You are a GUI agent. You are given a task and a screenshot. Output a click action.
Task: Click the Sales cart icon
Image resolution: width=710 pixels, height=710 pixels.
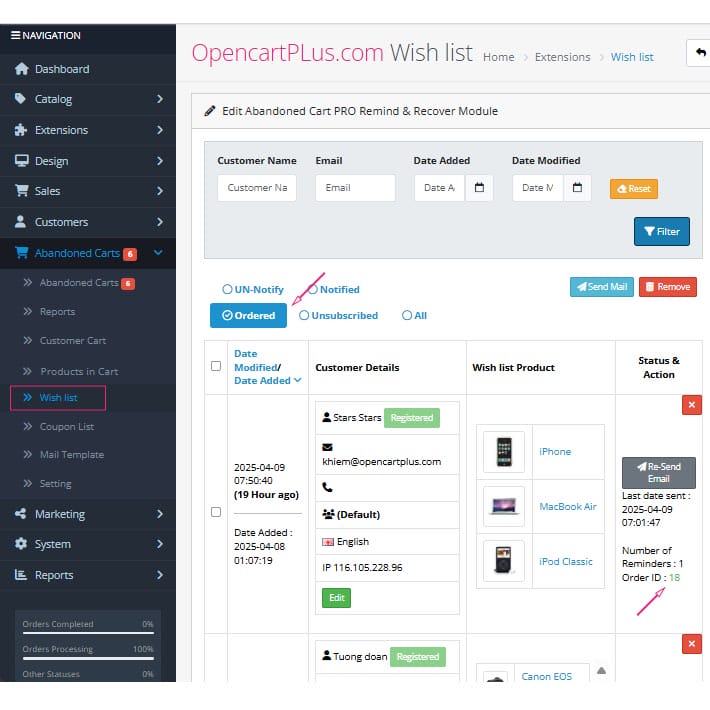[21, 191]
